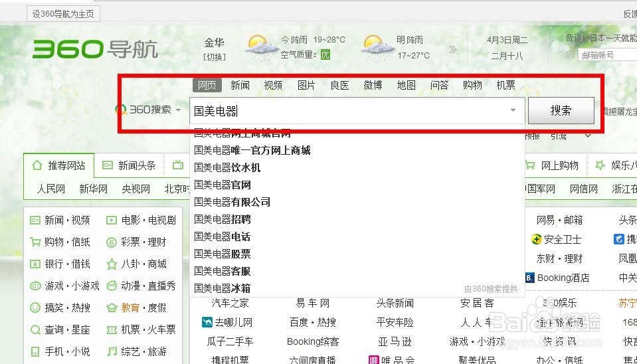637x364 pixels.
Task: Open the 汽车之家 link
Action: click(230, 303)
